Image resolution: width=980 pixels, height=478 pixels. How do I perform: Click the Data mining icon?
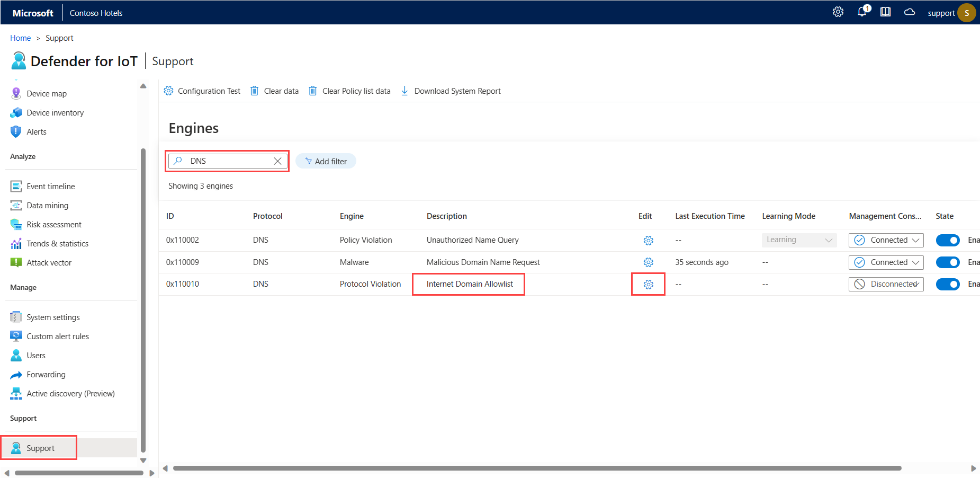pos(16,205)
